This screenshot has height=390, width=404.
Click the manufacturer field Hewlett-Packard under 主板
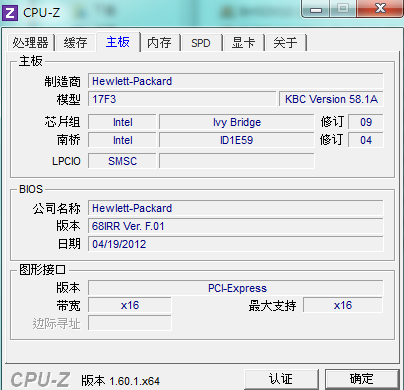(236, 81)
